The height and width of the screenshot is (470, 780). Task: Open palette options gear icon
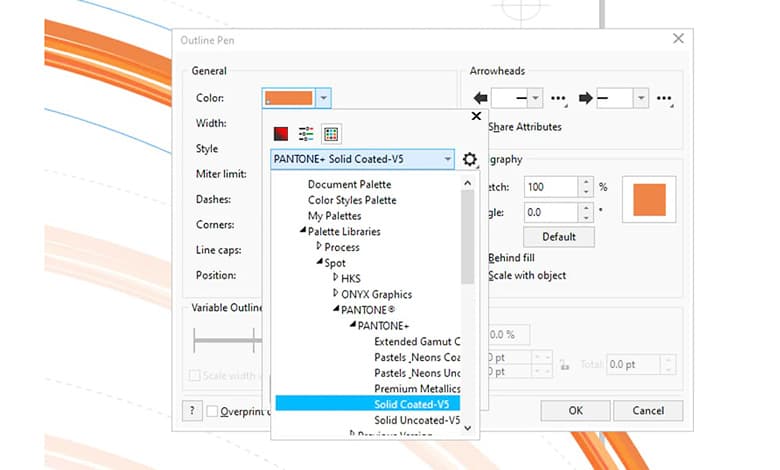pos(470,159)
